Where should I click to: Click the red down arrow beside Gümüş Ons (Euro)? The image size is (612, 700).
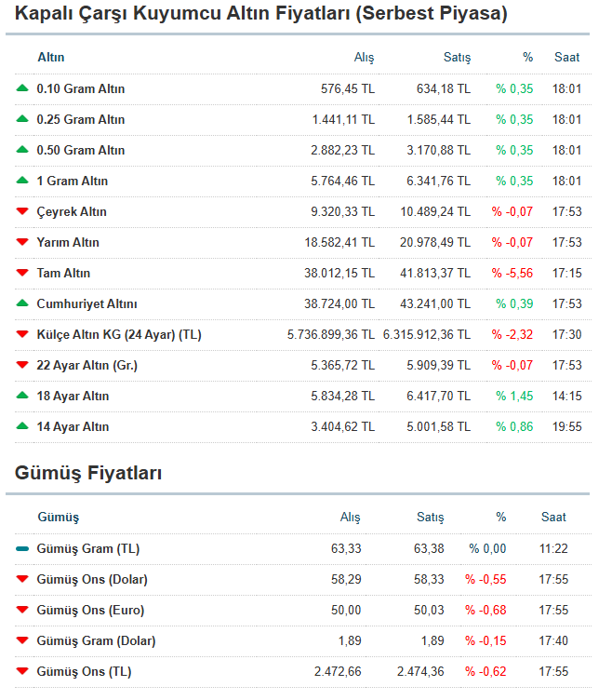pyautogui.click(x=22, y=611)
